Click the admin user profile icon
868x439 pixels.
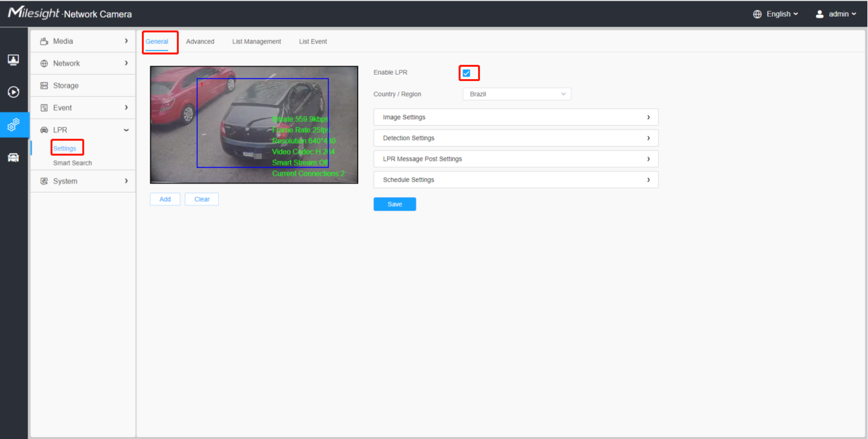click(x=819, y=14)
